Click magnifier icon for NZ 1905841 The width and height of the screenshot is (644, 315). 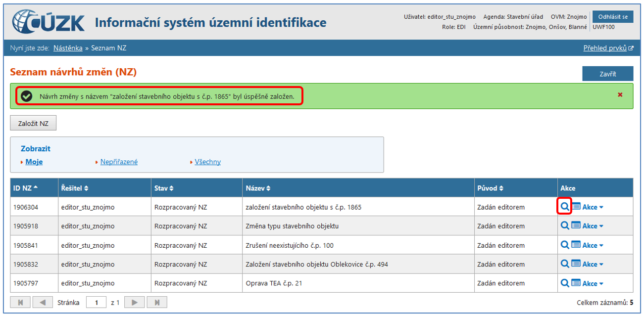pyautogui.click(x=564, y=245)
